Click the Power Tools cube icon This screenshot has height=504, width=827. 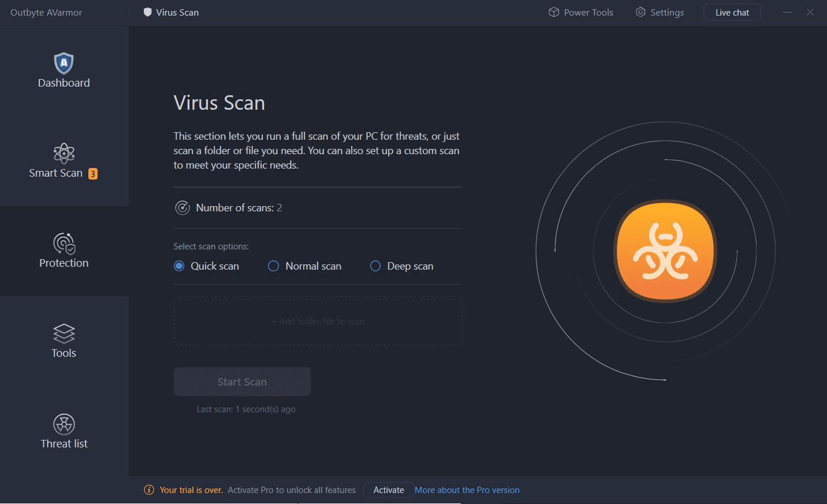pos(553,12)
